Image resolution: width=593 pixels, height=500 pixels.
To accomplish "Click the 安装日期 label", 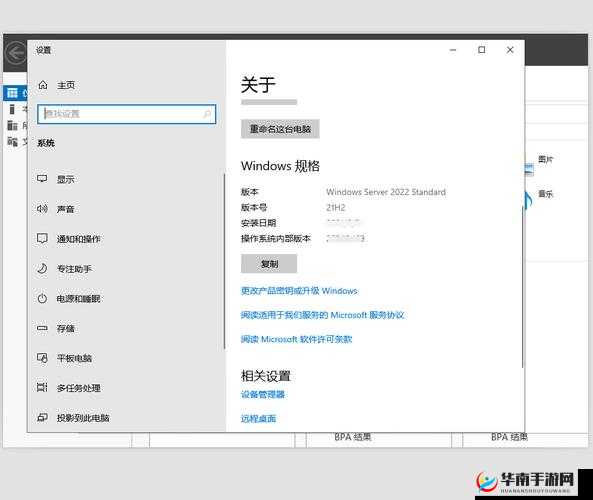I will 258,223.
